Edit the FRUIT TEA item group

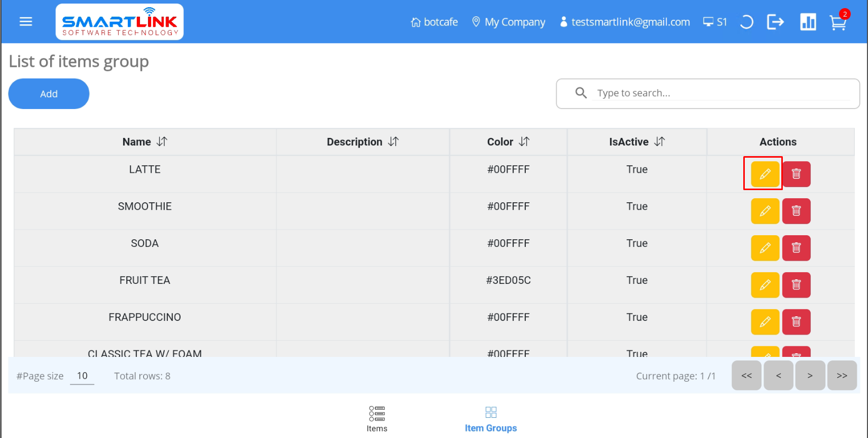[765, 285]
